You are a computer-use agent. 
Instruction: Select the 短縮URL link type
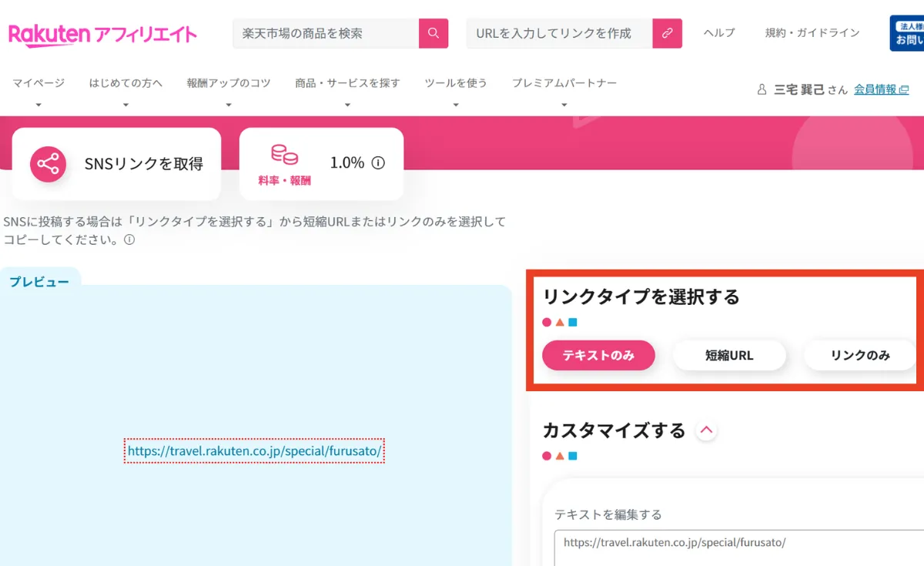(729, 355)
